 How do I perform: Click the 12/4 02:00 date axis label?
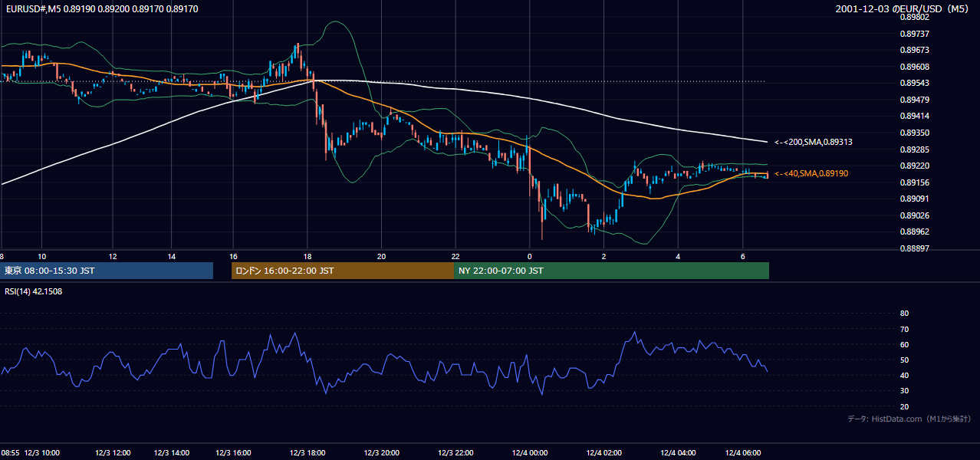point(603,452)
